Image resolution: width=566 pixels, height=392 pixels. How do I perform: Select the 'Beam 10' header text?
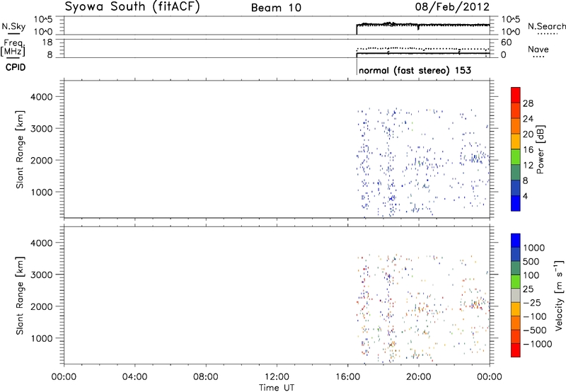(x=276, y=8)
